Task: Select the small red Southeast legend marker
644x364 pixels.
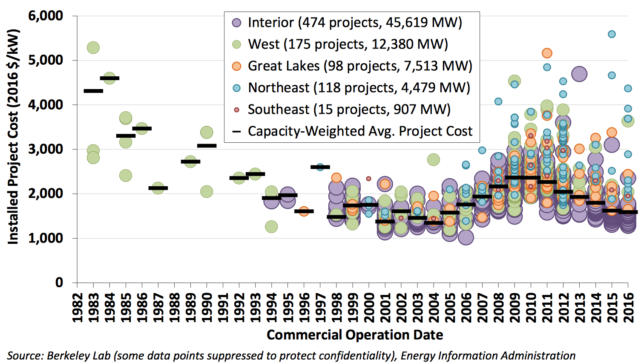Action: (x=236, y=110)
